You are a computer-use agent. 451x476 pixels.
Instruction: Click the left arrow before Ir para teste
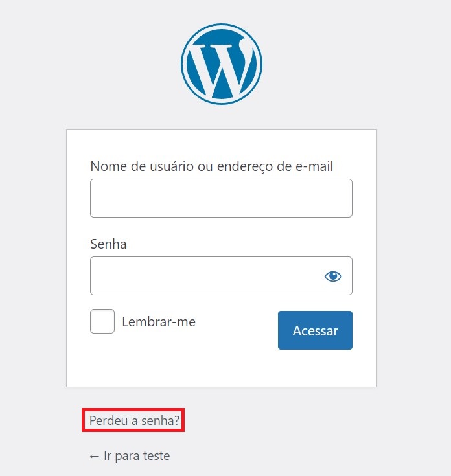pos(94,457)
